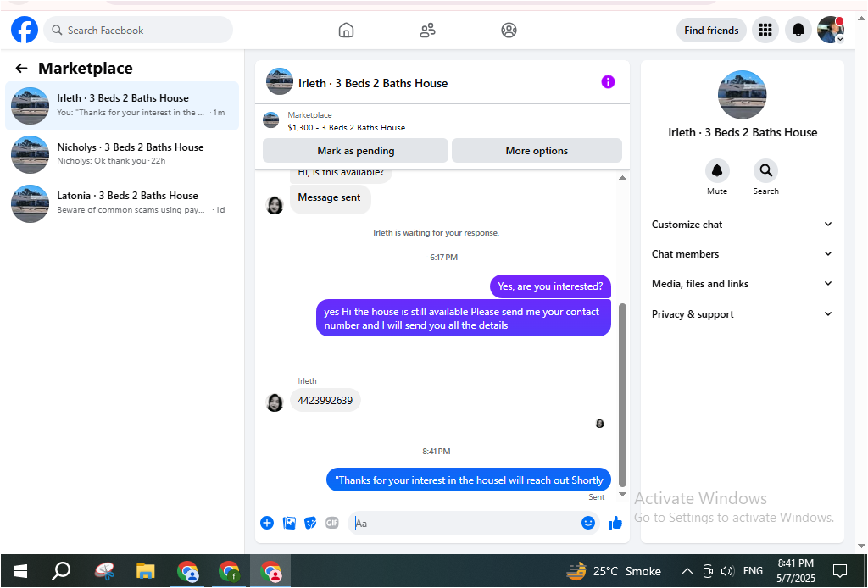Screen dimensions: 868x588
Task: Open the account profile picture menu
Action: pos(831,30)
